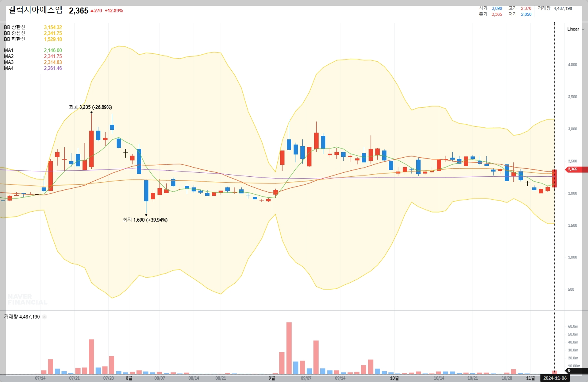Click the 40.0m volume axis label
This screenshot has height=382, width=588.
[573, 342]
